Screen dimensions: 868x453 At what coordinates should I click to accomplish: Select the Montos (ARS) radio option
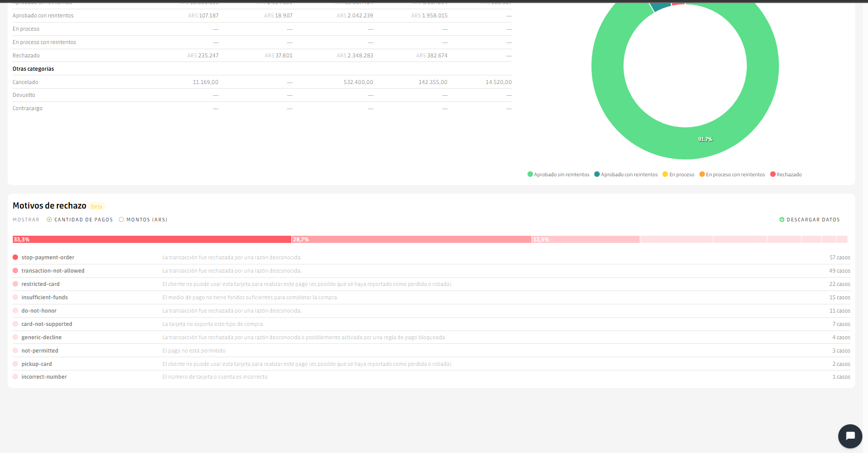(x=122, y=219)
